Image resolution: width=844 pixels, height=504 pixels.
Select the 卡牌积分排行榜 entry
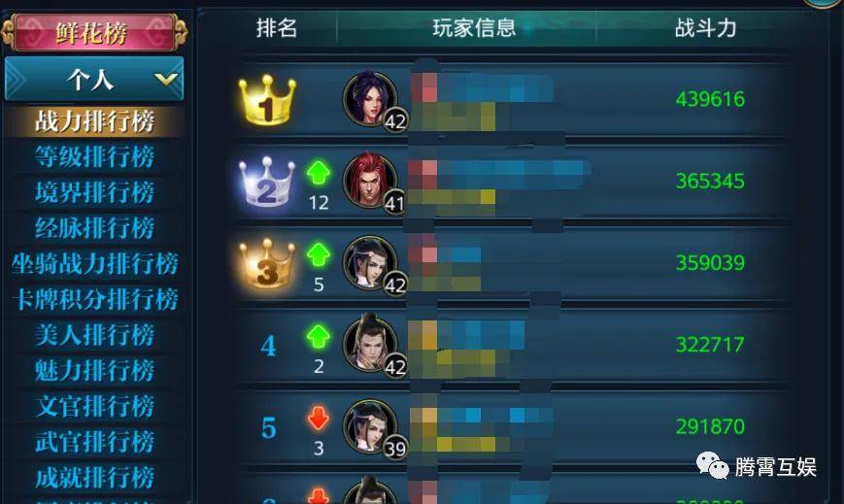94,299
